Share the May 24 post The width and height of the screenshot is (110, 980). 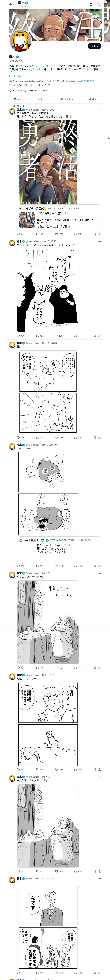pos(99,668)
